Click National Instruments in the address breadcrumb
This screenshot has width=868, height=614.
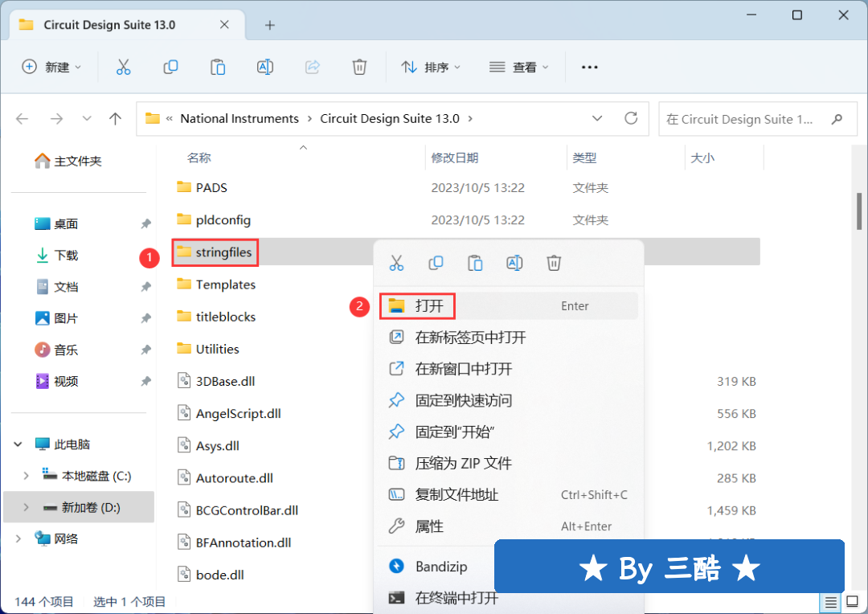coord(240,118)
